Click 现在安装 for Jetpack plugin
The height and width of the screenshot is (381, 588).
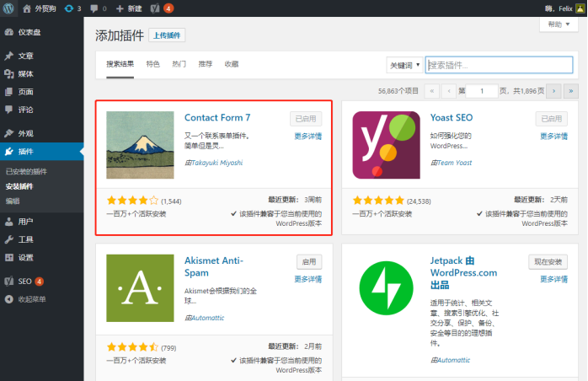[548, 262]
